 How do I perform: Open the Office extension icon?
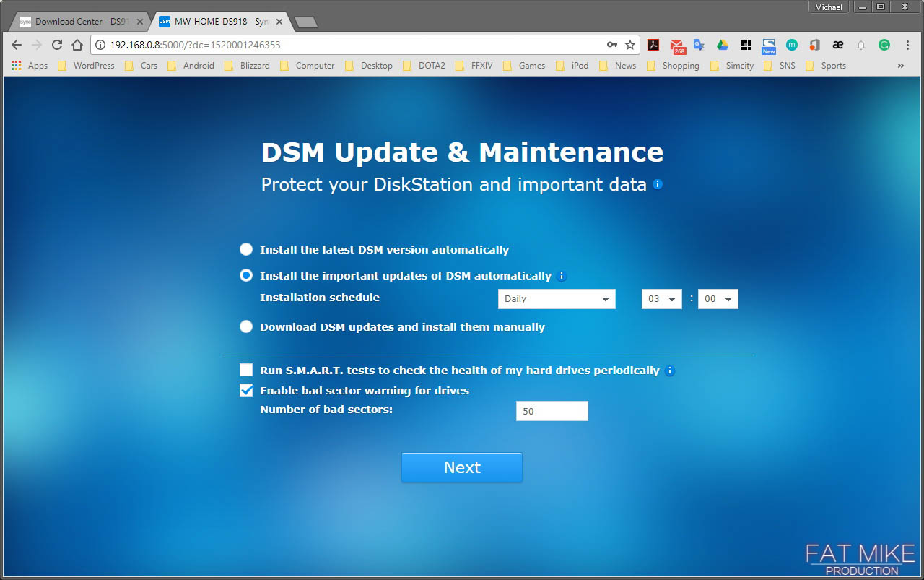pyautogui.click(x=815, y=45)
